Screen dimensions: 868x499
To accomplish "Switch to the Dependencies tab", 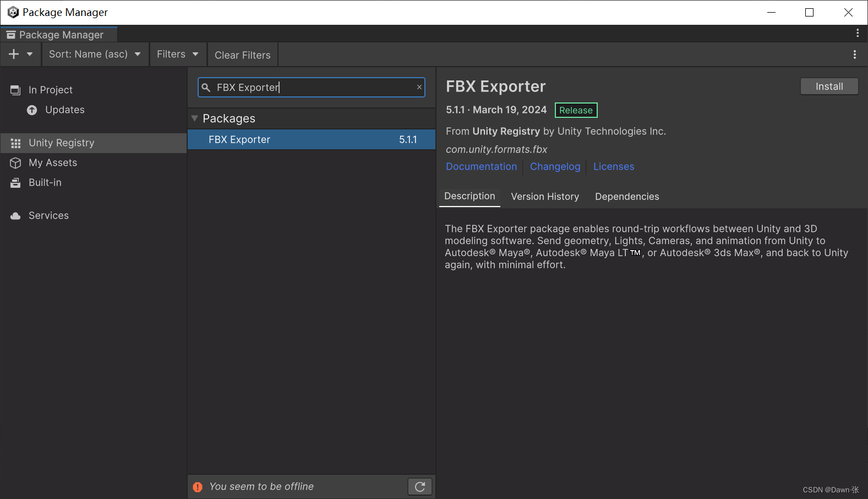I will (x=627, y=197).
